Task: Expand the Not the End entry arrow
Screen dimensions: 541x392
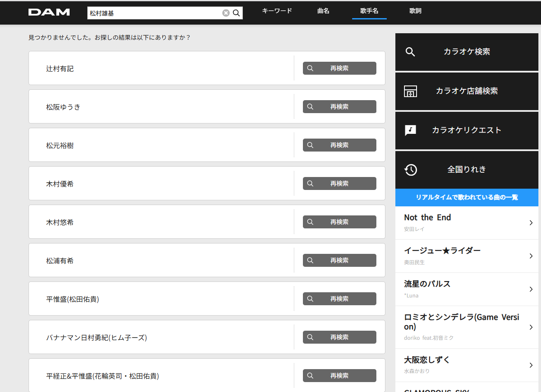Action: click(531, 223)
